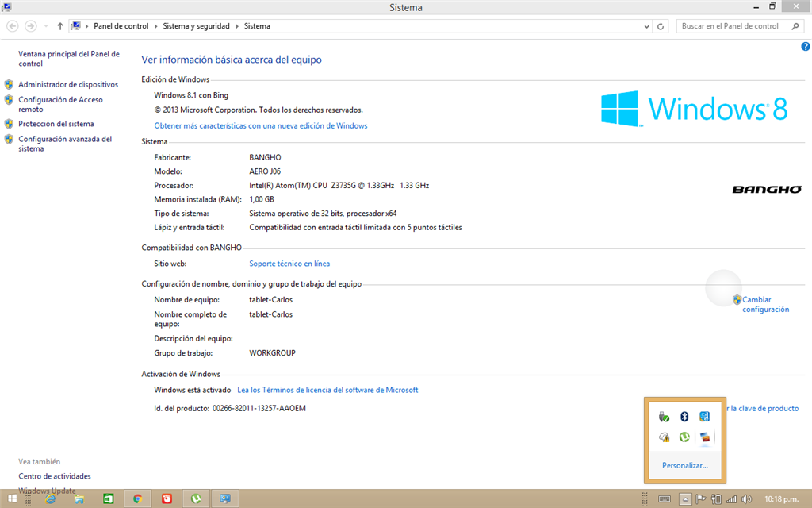This screenshot has height=508, width=812.
Task: Click the RAM value '1,00 GB'
Action: pyautogui.click(x=262, y=199)
